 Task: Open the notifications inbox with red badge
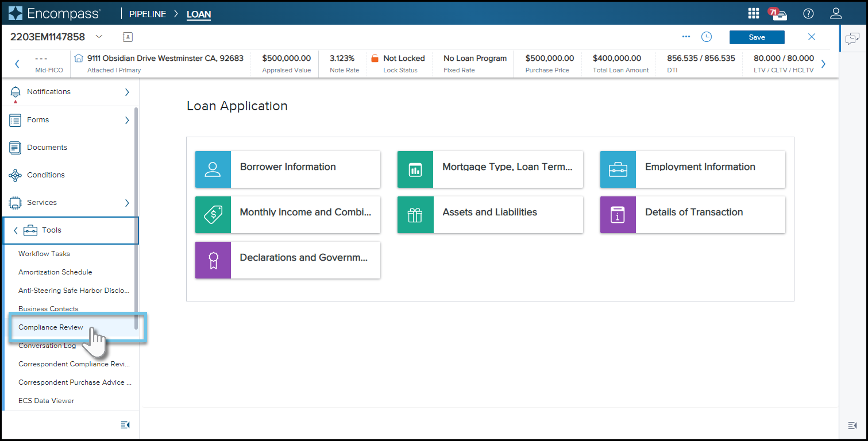778,13
